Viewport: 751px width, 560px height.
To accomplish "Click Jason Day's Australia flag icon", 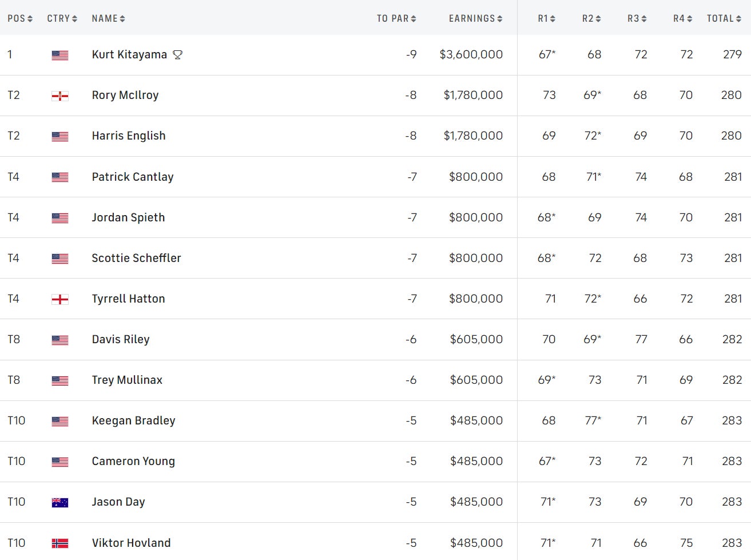I will click(60, 502).
